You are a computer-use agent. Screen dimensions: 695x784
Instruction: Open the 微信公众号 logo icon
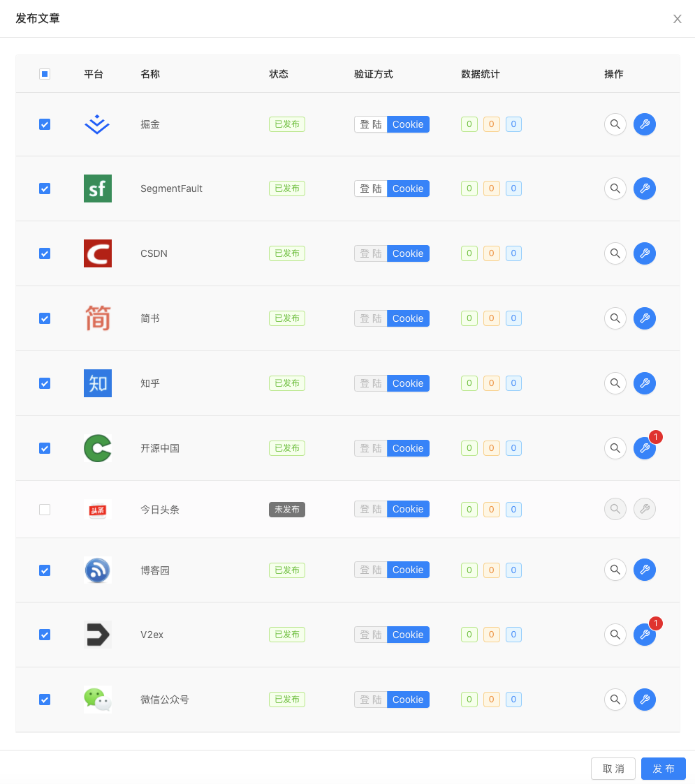point(97,699)
